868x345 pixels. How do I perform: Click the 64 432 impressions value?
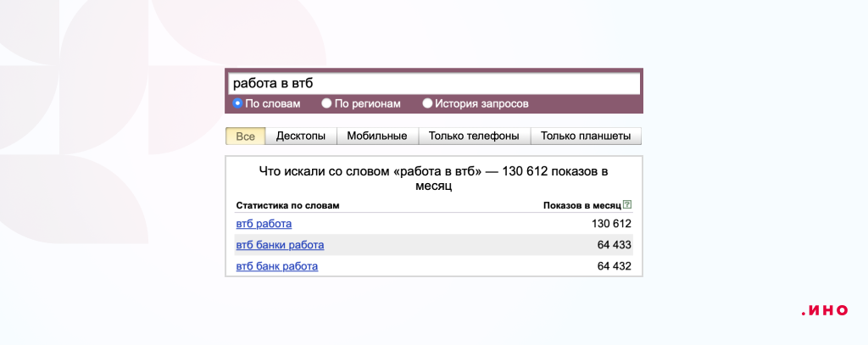click(x=615, y=266)
